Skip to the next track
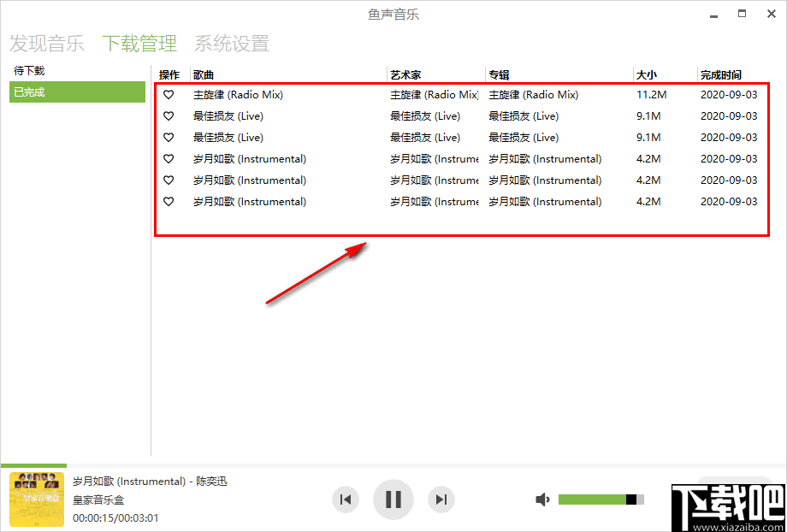 tap(442, 499)
